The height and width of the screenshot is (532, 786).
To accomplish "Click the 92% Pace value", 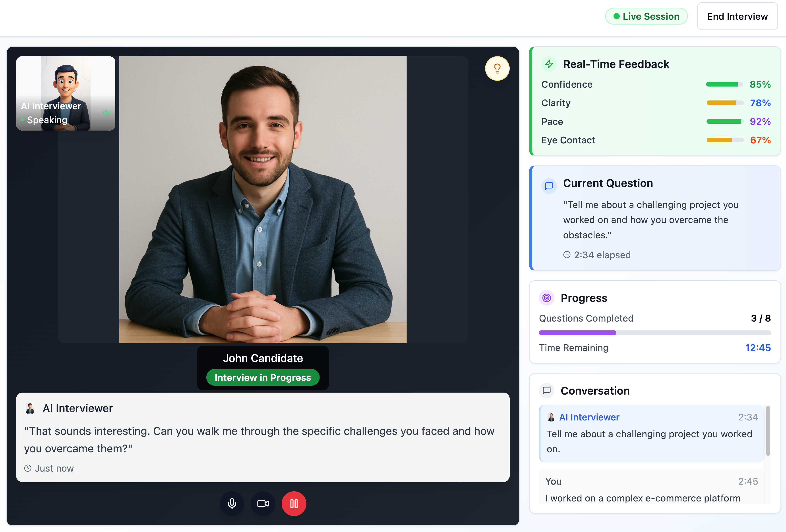I will pos(760,121).
